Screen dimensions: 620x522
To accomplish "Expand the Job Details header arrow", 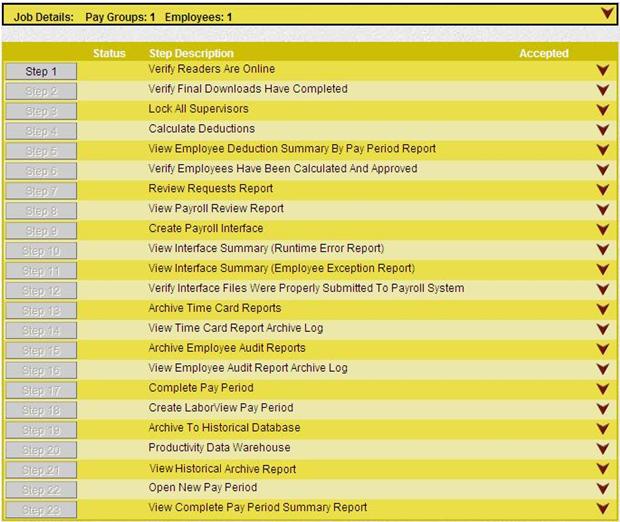I will (606, 14).
